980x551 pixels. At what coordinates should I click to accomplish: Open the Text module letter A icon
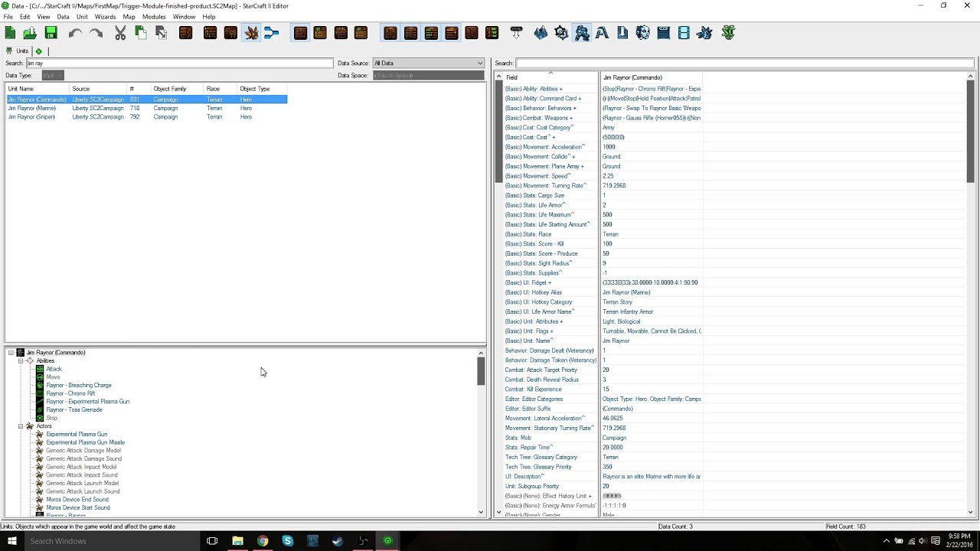click(x=602, y=33)
